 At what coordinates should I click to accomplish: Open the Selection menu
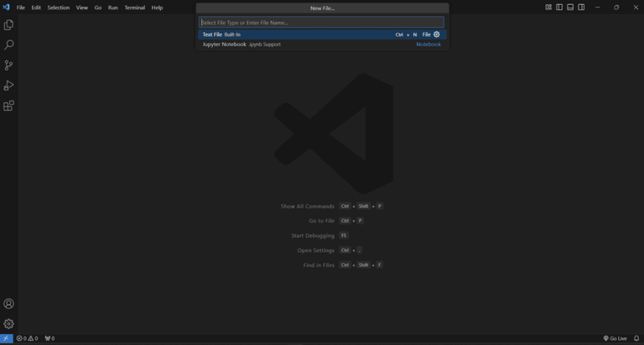click(59, 8)
